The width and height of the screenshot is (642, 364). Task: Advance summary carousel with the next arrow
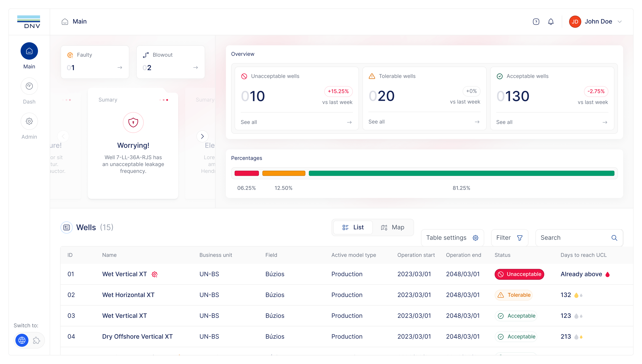(x=202, y=136)
